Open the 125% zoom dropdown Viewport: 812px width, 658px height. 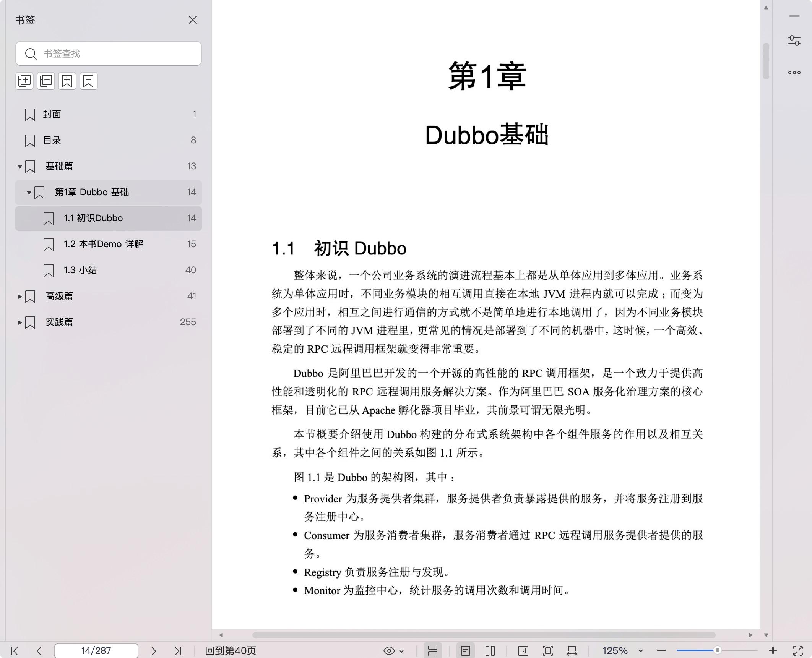(x=641, y=651)
